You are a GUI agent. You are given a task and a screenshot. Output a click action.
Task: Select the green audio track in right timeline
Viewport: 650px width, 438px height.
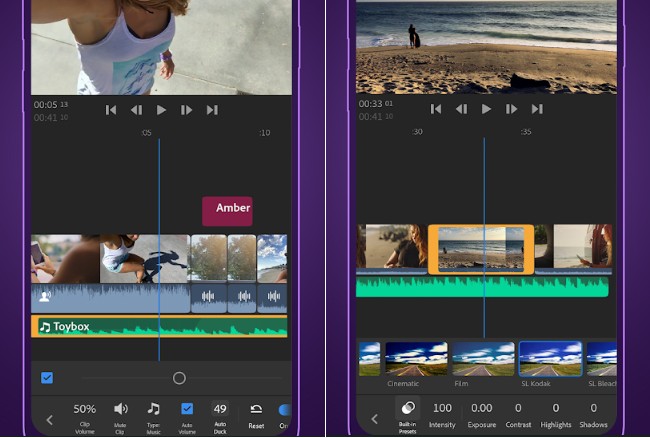(x=482, y=287)
